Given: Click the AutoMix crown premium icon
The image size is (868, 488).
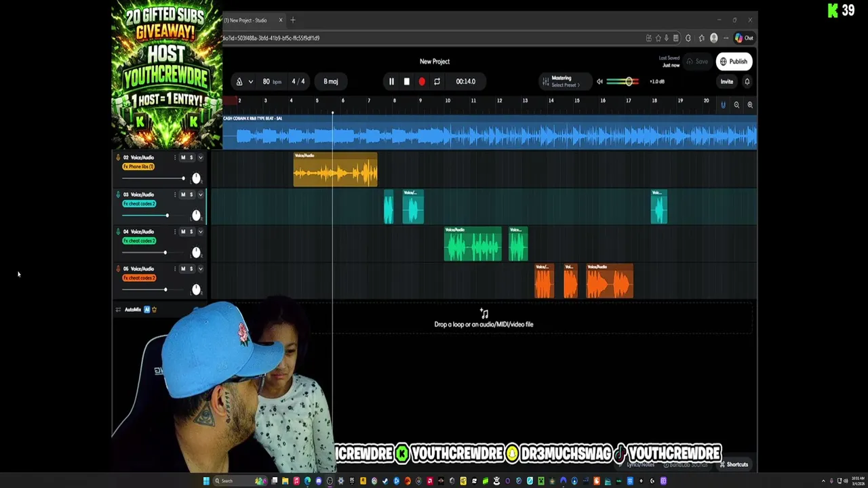Looking at the screenshot, I should point(154,310).
